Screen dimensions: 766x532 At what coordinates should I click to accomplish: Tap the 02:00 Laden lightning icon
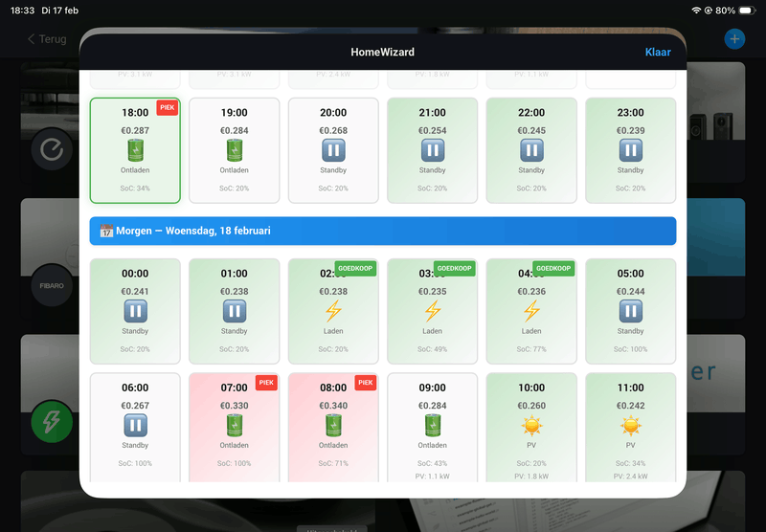pos(333,311)
